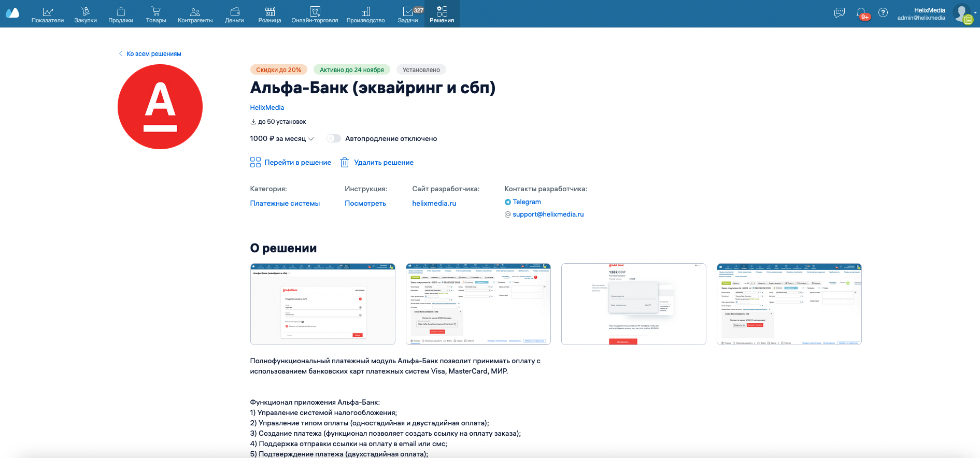The height and width of the screenshot is (458, 980).
Task: Open the first solution screenshot thumbnail
Action: point(322,304)
